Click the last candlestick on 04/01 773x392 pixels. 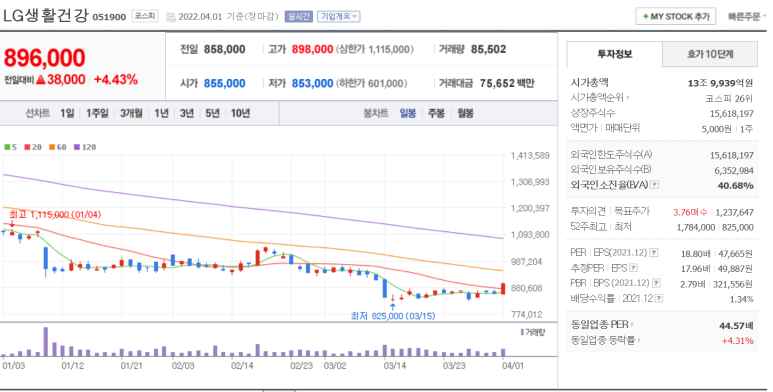coord(503,288)
